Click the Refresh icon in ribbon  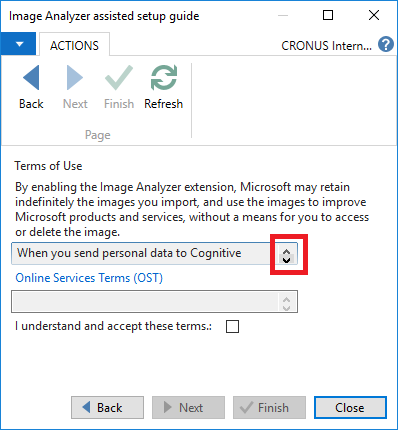pyautogui.click(x=163, y=77)
